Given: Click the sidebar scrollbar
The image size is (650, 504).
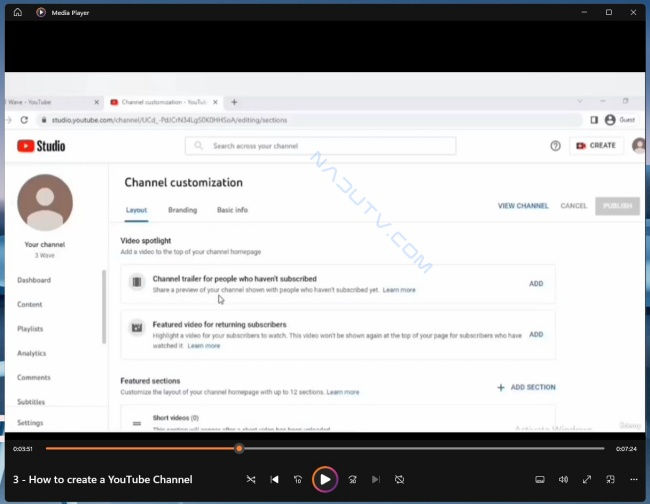Looking at the screenshot, I should [104, 307].
